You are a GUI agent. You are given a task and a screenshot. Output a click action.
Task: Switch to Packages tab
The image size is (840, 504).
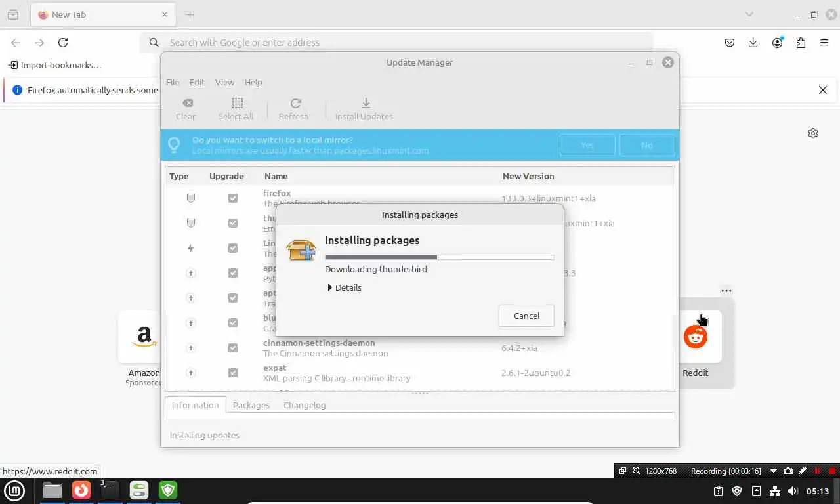pyautogui.click(x=251, y=405)
